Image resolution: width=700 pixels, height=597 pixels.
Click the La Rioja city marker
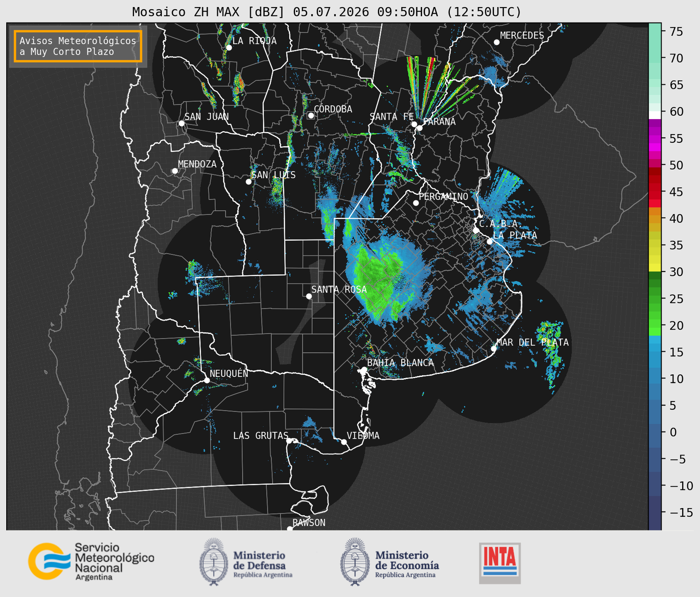pyautogui.click(x=229, y=48)
